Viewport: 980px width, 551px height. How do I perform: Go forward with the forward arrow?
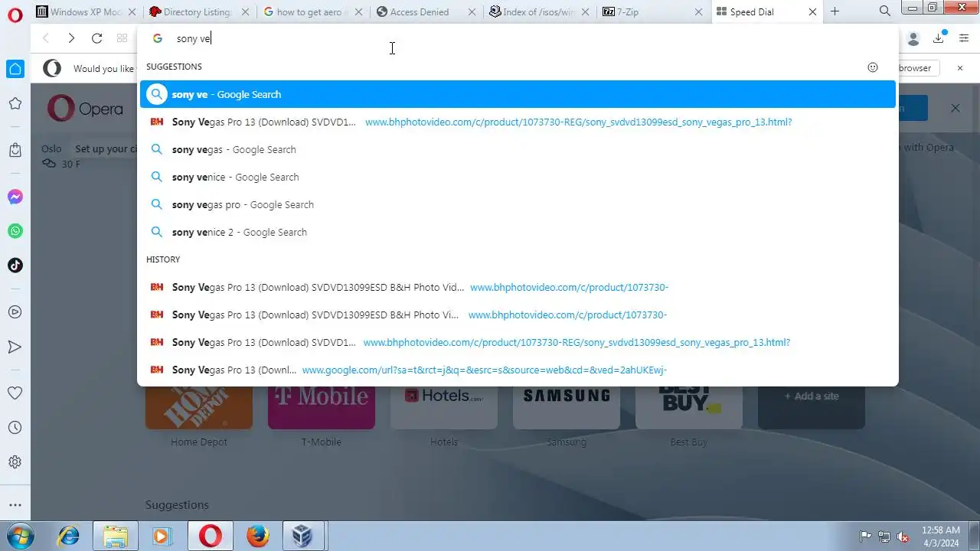[x=71, y=38]
